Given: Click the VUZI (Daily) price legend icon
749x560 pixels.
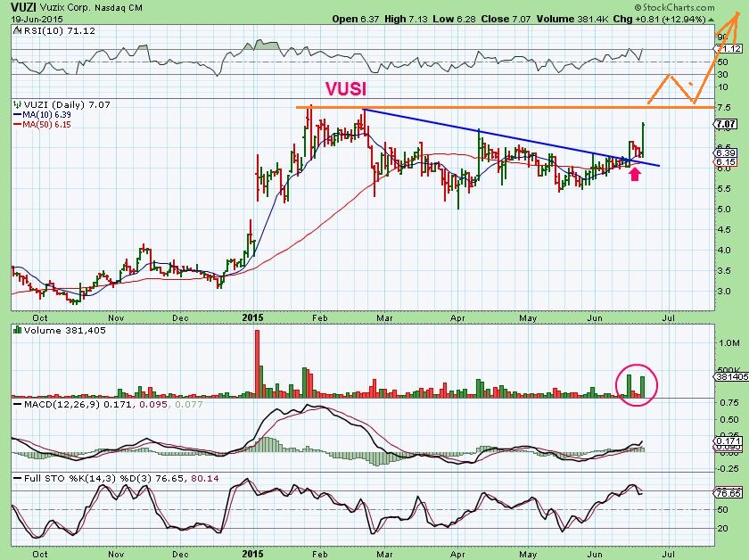Looking at the screenshot, I should point(17,104).
